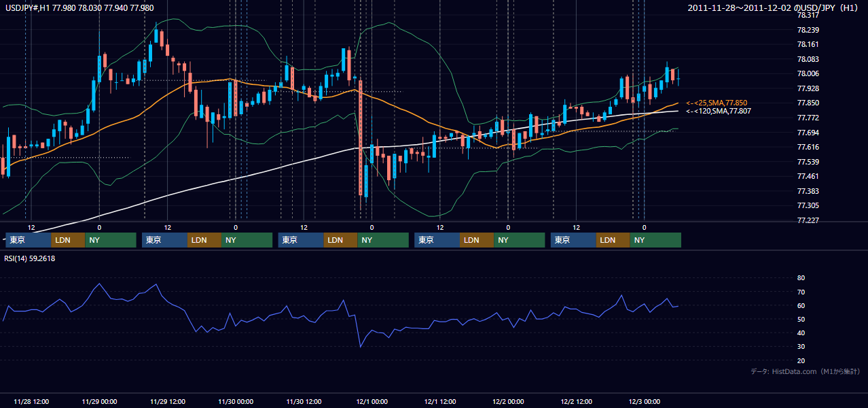Click price axis value 77.461
868x408 pixels.
click(808, 176)
